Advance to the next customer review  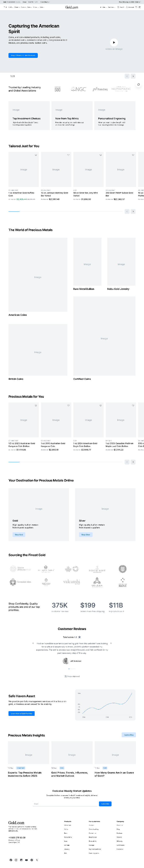click(111, 643)
